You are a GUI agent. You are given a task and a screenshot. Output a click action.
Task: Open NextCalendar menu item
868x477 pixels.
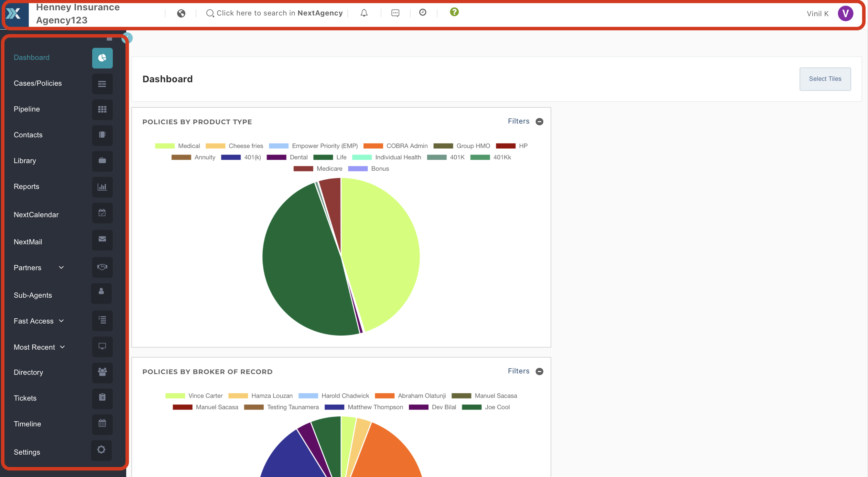[36, 215]
